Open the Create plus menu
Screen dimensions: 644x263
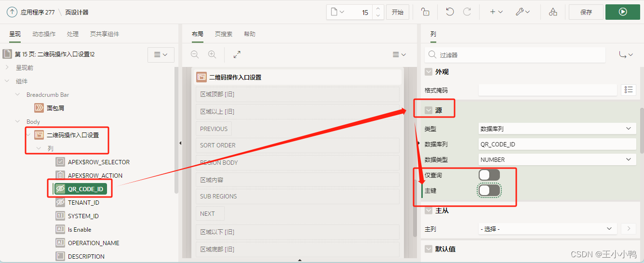496,12
